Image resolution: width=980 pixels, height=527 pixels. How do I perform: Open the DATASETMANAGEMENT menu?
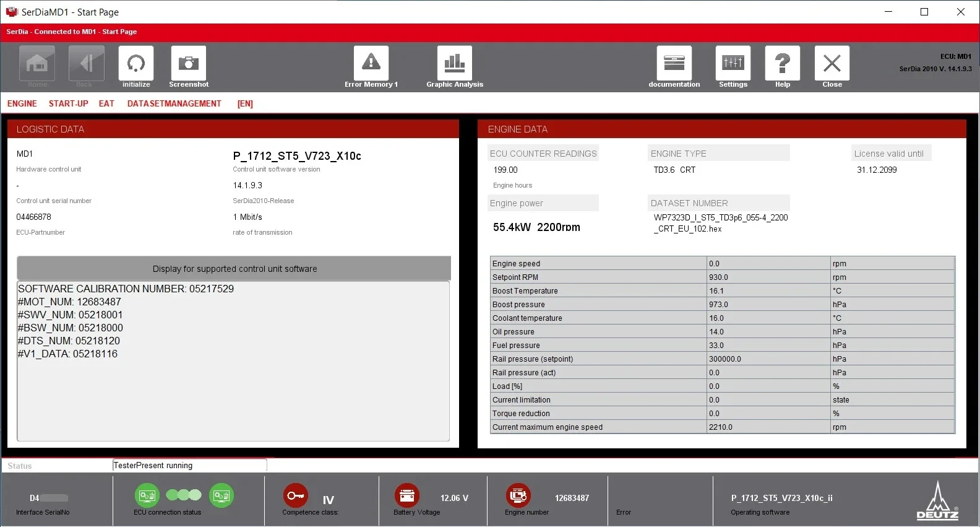tap(174, 103)
